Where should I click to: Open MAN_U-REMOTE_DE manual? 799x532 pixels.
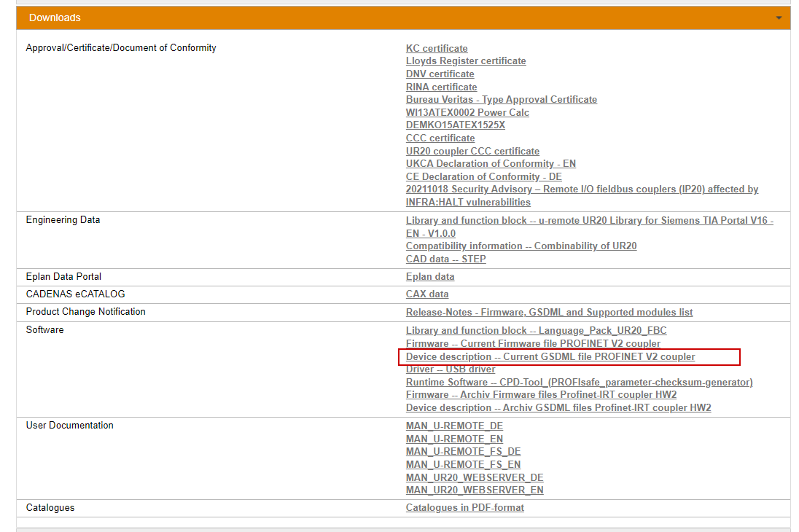(x=454, y=426)
